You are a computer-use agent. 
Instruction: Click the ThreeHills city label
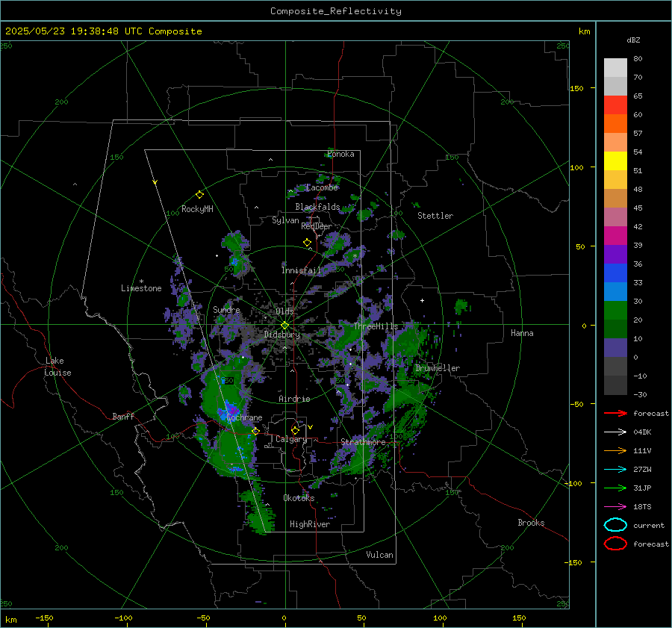click(376, 326)
